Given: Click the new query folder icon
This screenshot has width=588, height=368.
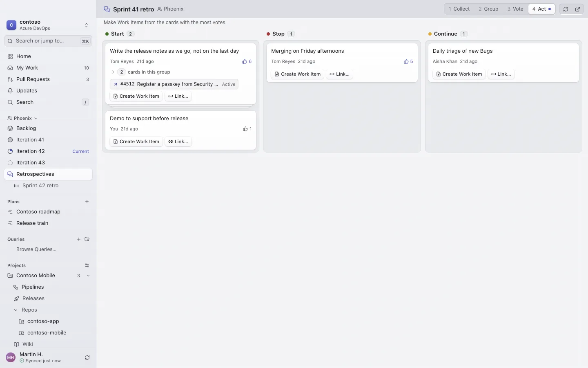Looking at the screenshot, I should click(87, 239).
